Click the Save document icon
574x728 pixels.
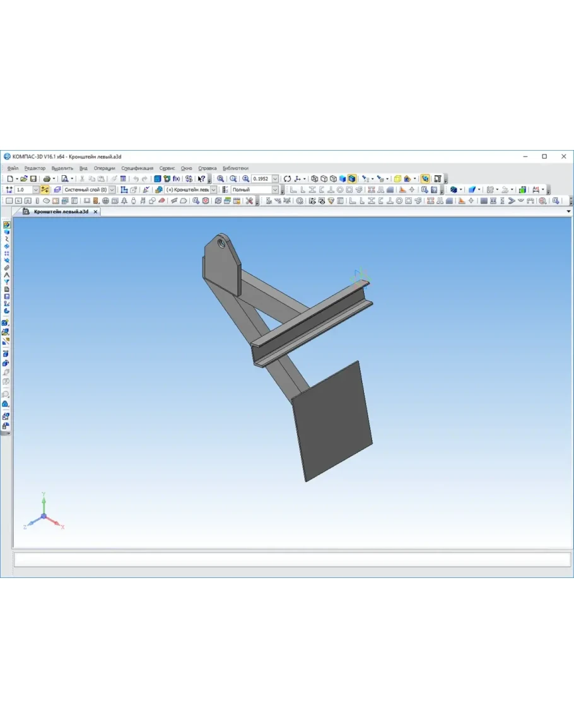33,179
